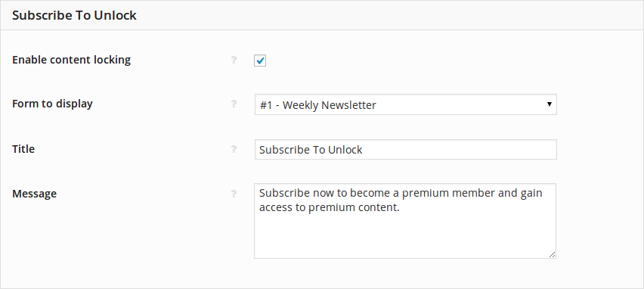Click into the Title text field
This screenshot has width=644, height=289.
(x=405, y=149)
